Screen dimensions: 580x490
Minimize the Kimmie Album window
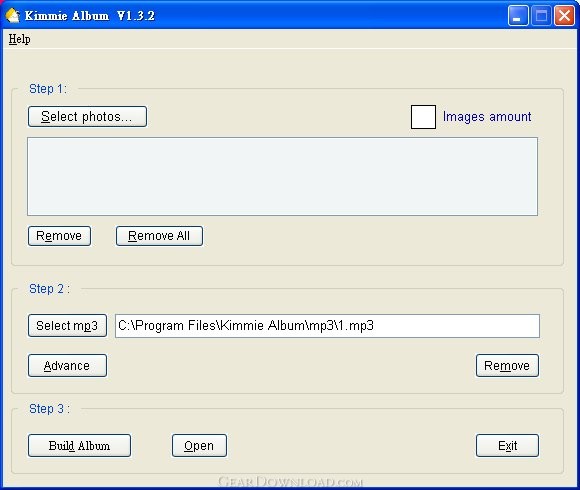[518, 16]
